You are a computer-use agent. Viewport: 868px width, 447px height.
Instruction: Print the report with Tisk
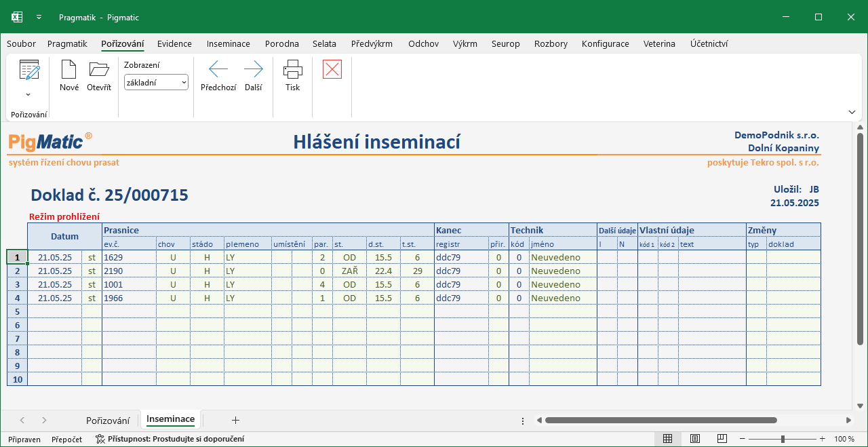(x=292, y=76)
